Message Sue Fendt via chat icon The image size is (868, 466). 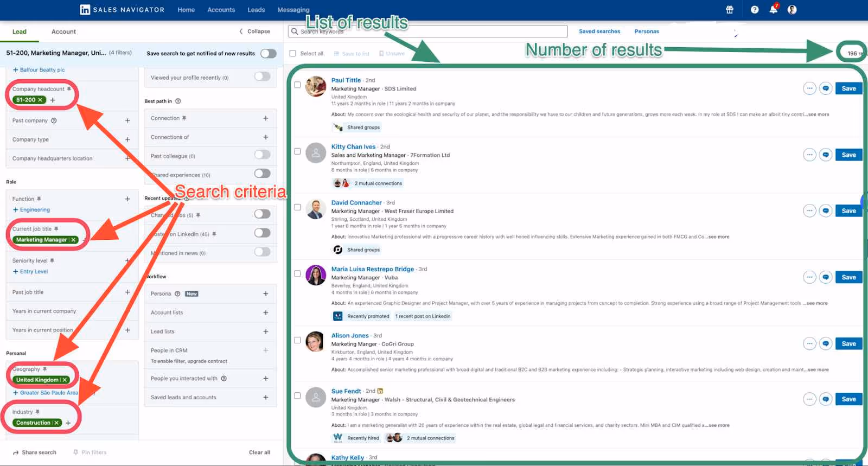826,399
